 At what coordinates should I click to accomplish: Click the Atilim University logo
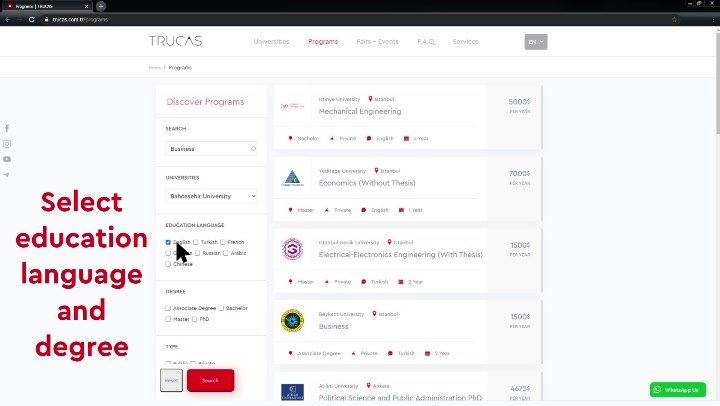point(292,392)
